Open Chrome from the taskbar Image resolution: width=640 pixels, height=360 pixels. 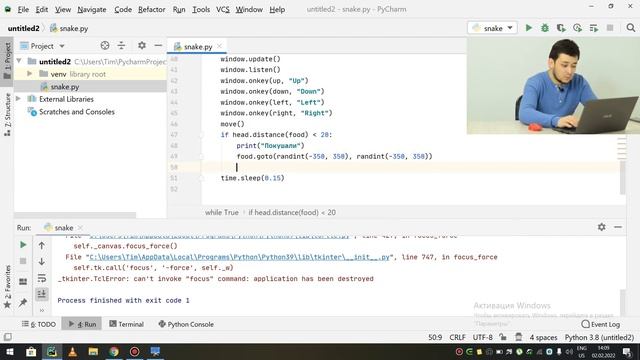114,351
